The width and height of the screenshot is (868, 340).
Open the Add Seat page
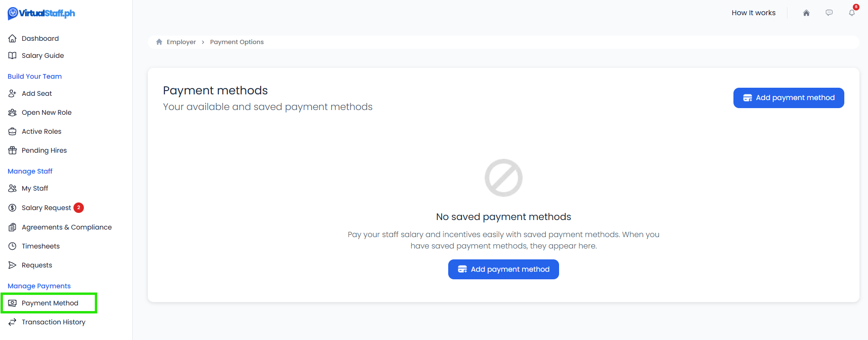(36, 93)
